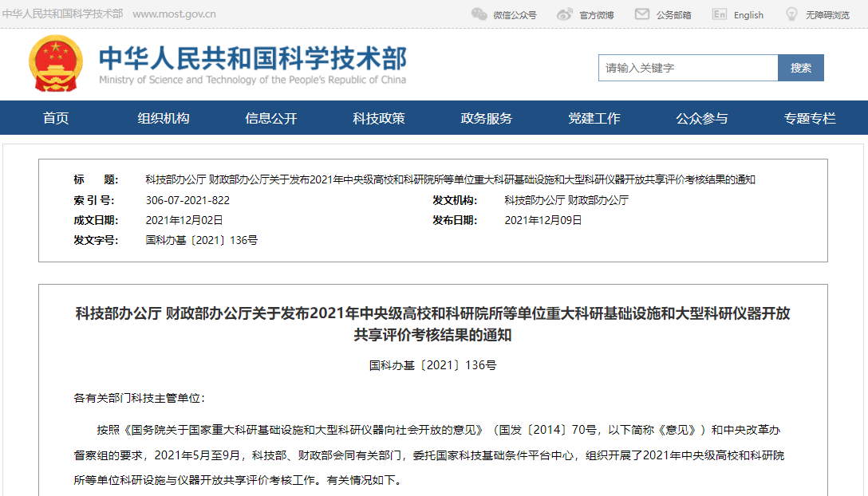This screenshot has height=496, width=868.
Task: Open the 组织机构 menu item
Action: point(164,118)
